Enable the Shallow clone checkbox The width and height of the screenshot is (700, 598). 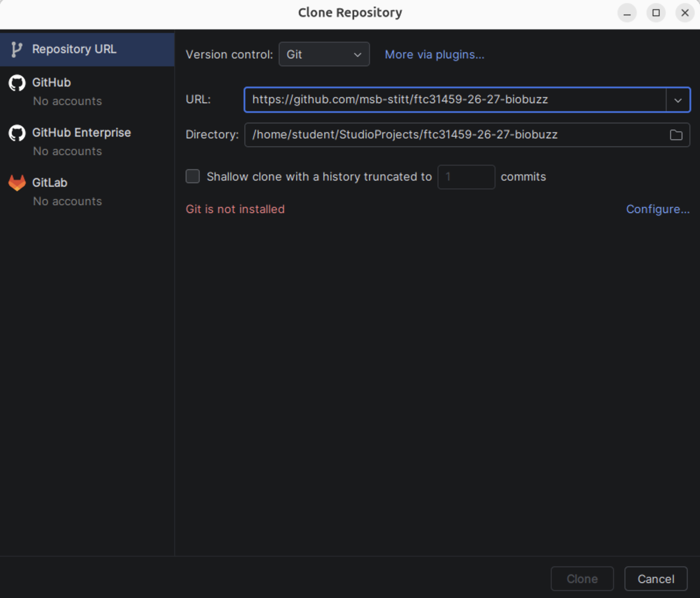tap(192, 176)
